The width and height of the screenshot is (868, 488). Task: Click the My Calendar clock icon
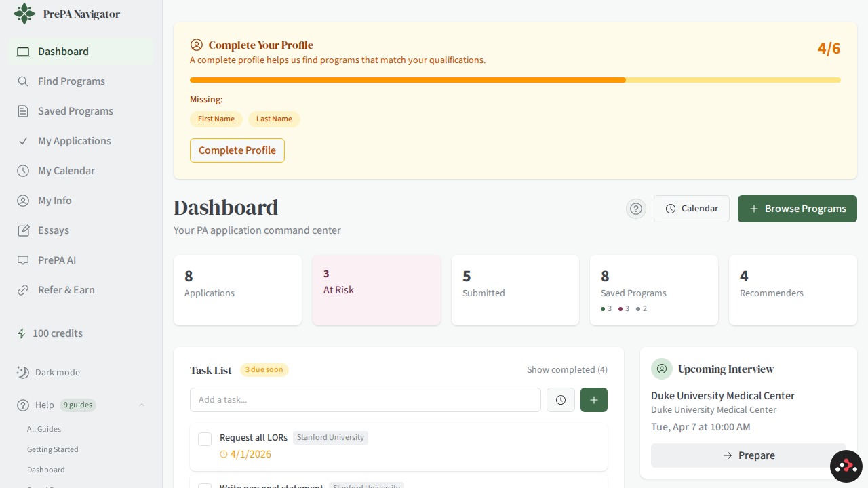[23, 171]
